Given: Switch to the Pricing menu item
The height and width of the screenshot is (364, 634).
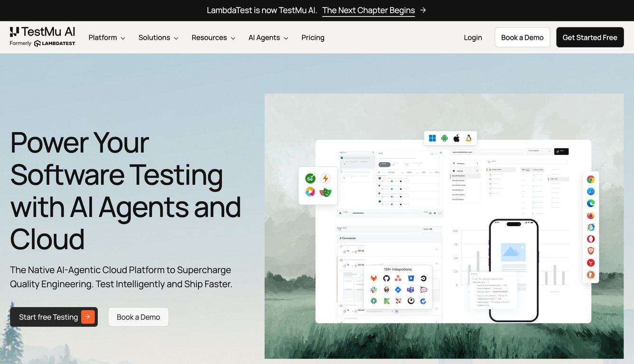Looking at the screenshot, I should [313, 37].
